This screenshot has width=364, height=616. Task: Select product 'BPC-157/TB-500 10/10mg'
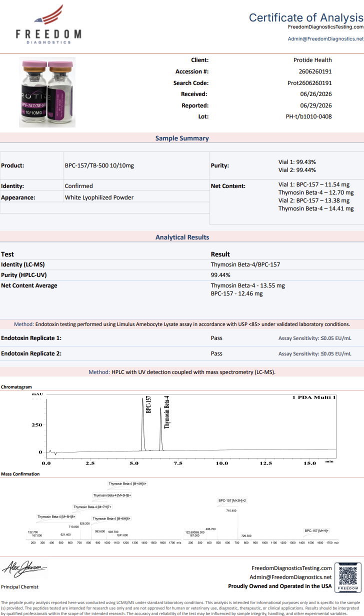click(99, 165)
